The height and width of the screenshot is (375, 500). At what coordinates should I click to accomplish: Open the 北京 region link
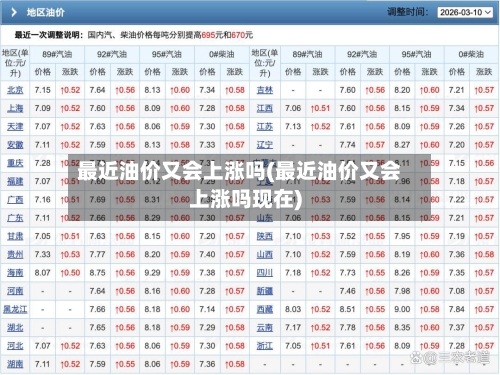tap(15, 90)
